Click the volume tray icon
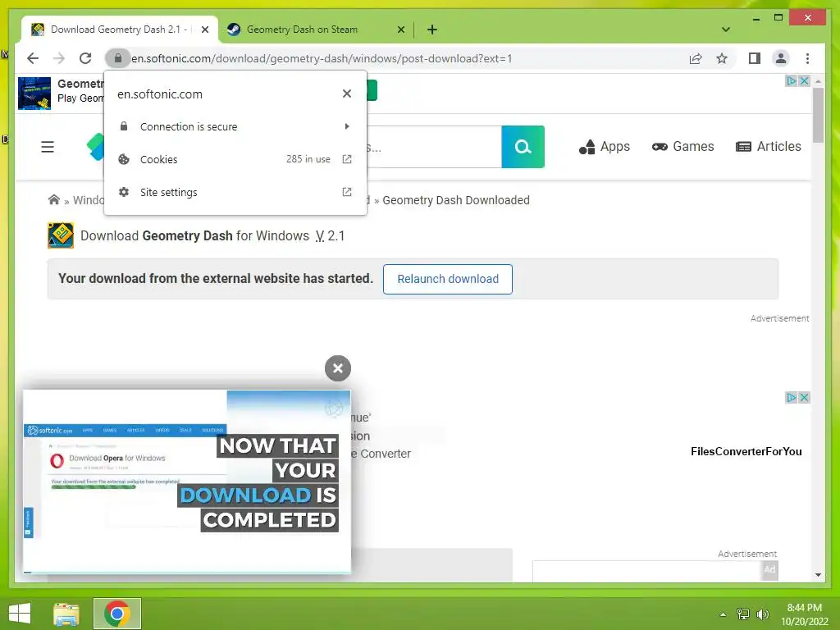Screen dimensions: 840x630 (762, 614)
